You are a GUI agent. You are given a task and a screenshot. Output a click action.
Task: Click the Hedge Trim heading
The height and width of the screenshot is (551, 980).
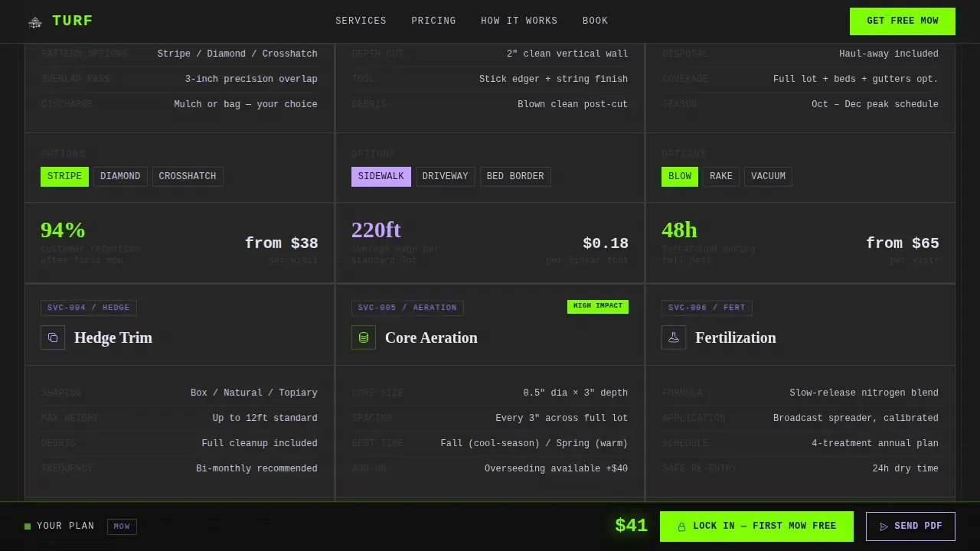(x=113, y=337)
